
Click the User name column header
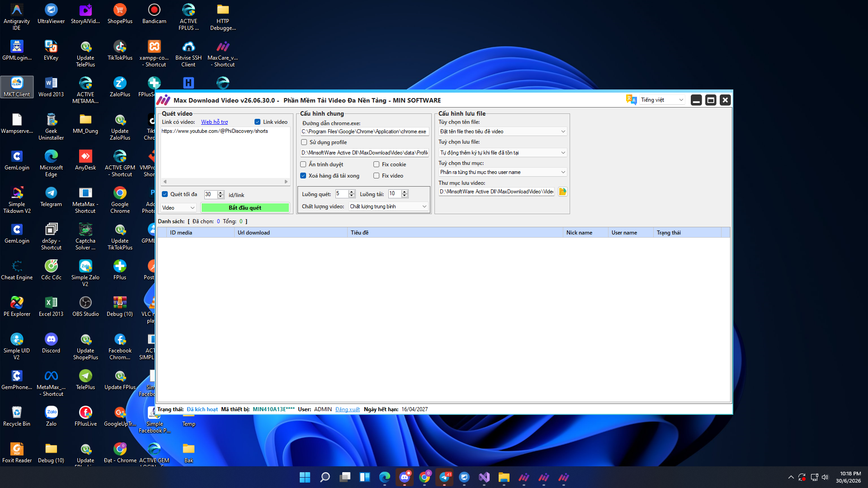tap(631, 233)
